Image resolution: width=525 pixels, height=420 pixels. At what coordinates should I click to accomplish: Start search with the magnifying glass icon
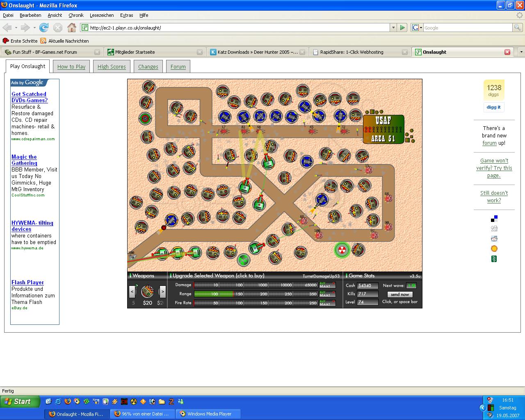518,27
